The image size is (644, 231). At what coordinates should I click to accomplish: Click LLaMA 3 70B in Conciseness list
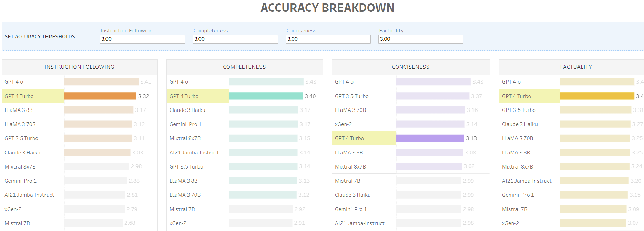pos(350,110)
